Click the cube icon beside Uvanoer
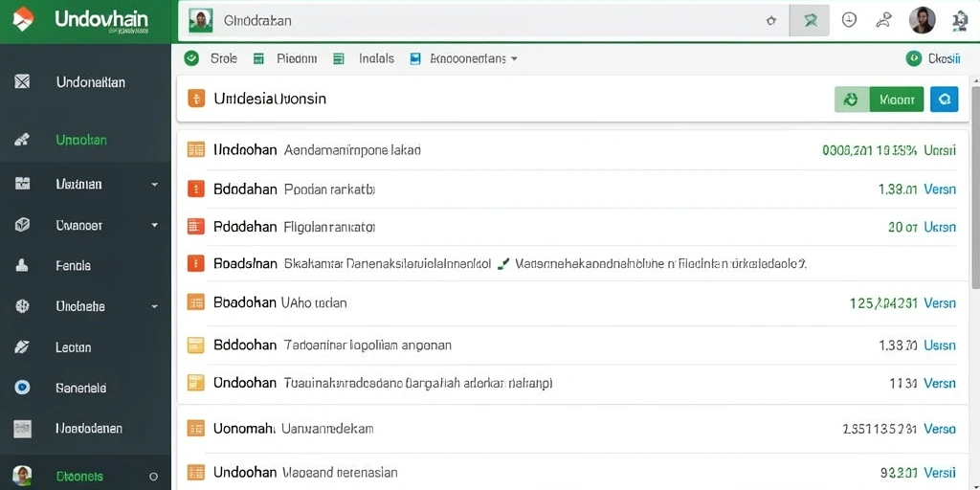 [x=23, y=225]
